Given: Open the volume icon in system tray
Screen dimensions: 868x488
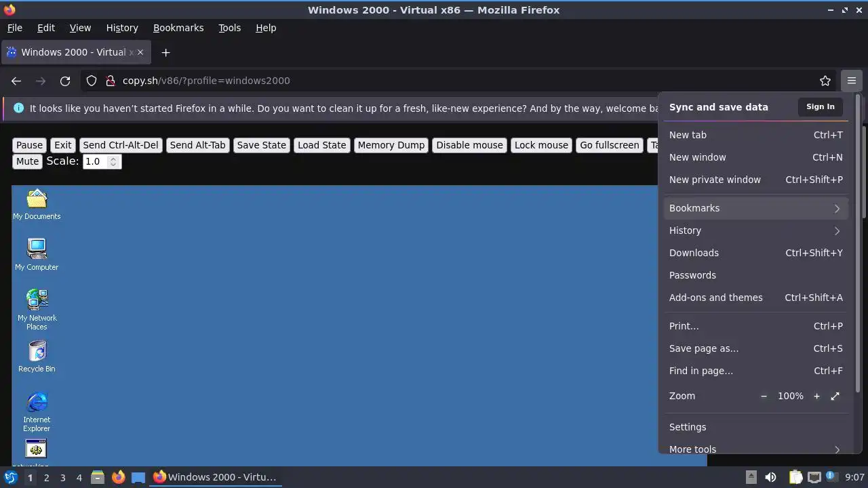Looking at the screenshot, I should pyautogui.click(x=770, y=477).
